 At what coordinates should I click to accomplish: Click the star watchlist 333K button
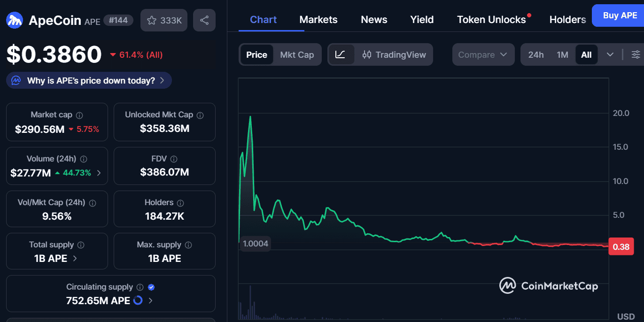164,20
